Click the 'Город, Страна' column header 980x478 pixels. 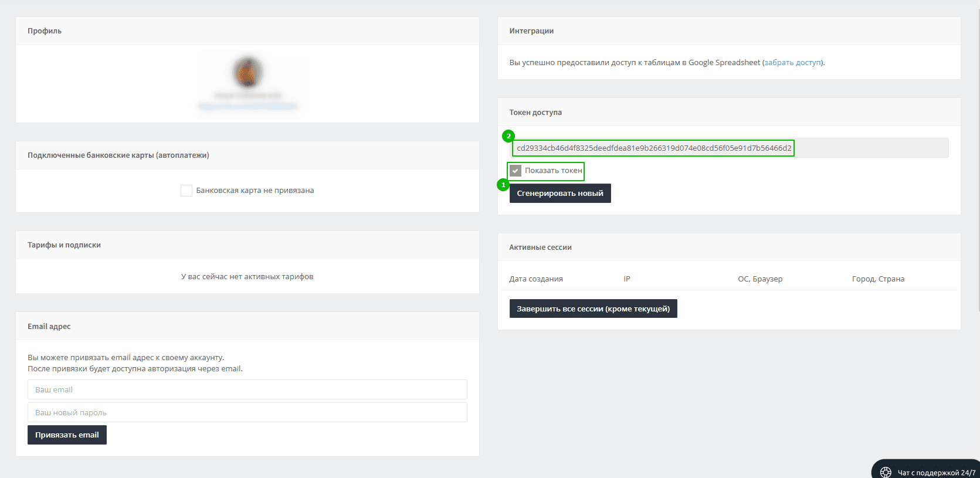click(878, 279)
